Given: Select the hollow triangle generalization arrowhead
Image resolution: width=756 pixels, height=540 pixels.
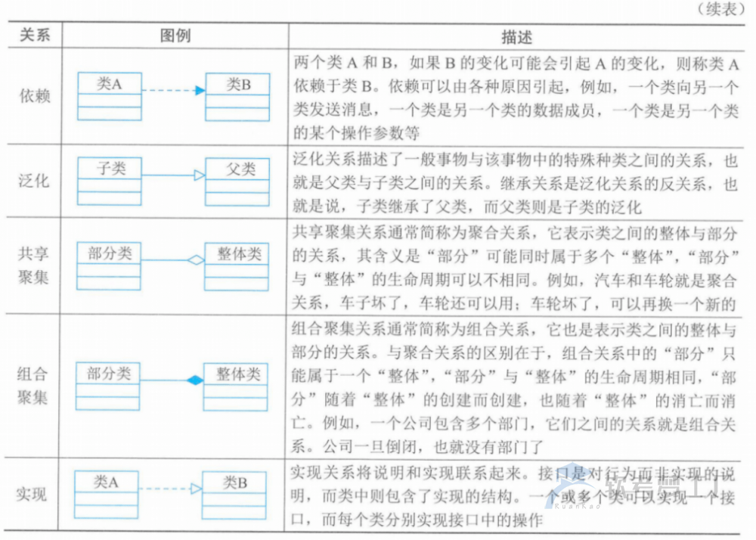Looking at the screenshot, I should [x=200, y=174].
